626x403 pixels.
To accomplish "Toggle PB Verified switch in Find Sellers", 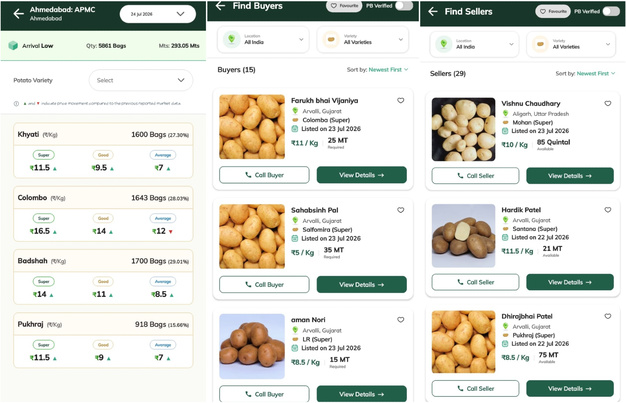I will coord(611,11).
